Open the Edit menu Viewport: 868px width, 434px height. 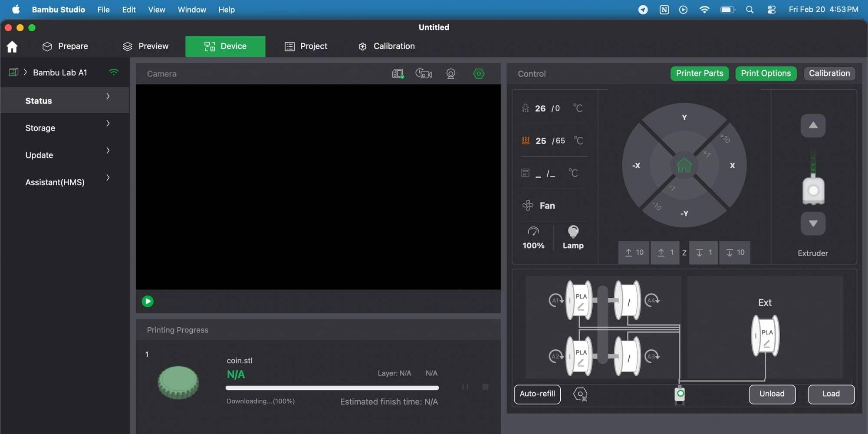coord(129,10)
